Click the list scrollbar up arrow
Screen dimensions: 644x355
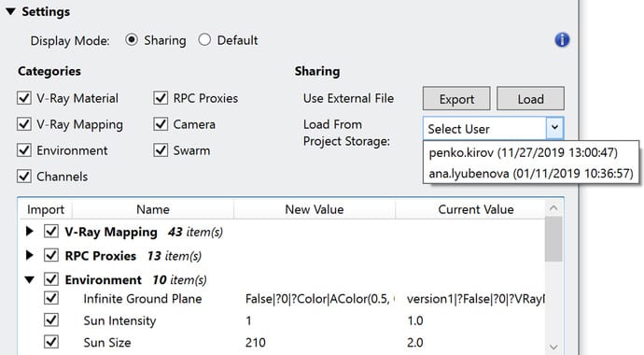pyautogui.click(x=553, y=208)
